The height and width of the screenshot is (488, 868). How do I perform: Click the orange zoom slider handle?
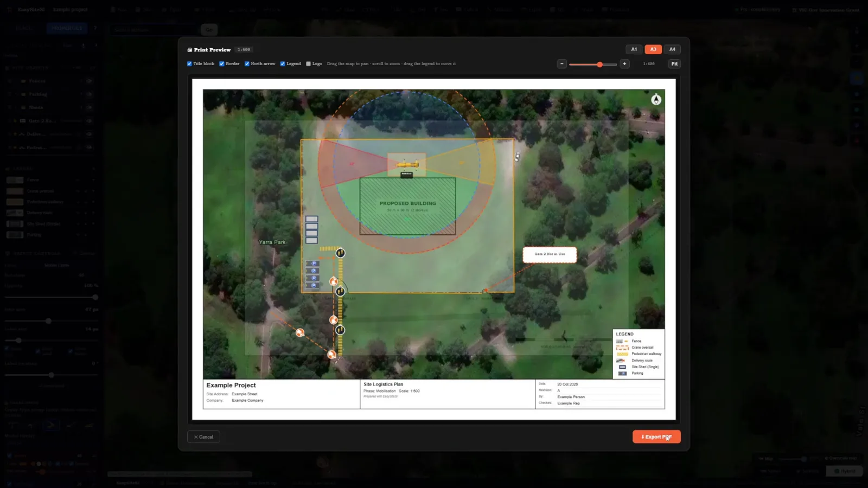coord(599,65)
